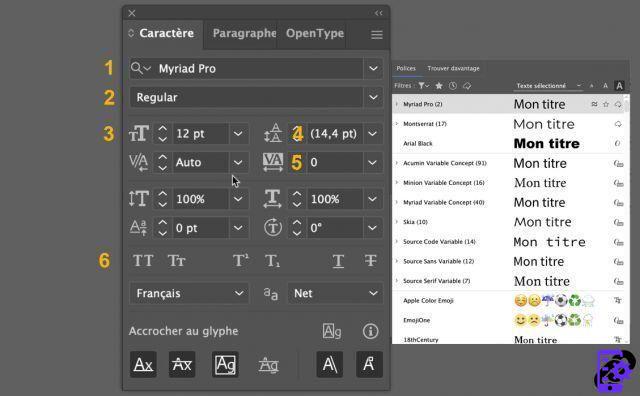Select the Caractère tab
Screen dimensions: 640x396
coord(167,33)
